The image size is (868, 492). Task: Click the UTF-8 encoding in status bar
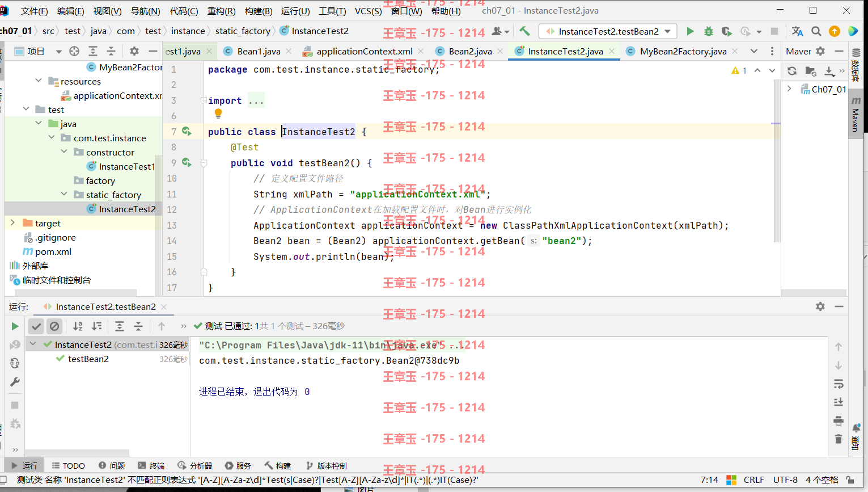785,480
